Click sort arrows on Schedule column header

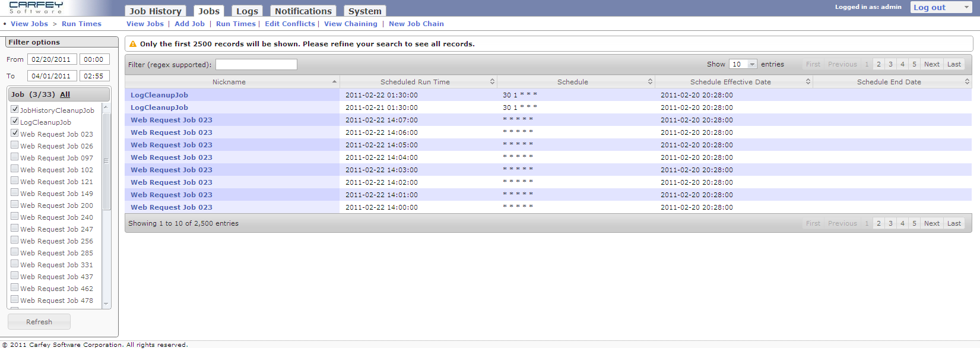click(x=650, y=82)
